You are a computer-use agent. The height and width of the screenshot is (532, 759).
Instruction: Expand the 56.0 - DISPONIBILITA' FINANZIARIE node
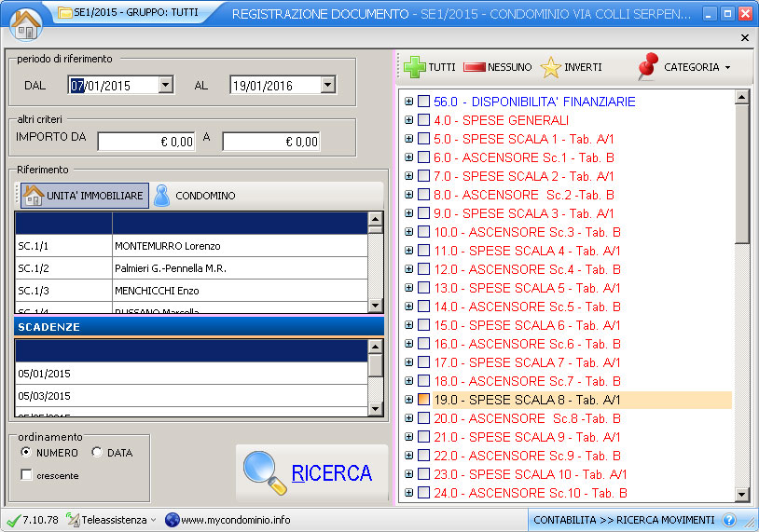pyautogui.click(x=408, y=102)
